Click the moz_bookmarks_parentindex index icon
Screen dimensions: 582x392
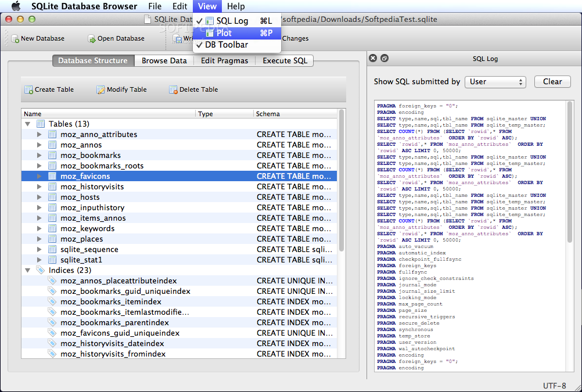click(x=52, y=322)
